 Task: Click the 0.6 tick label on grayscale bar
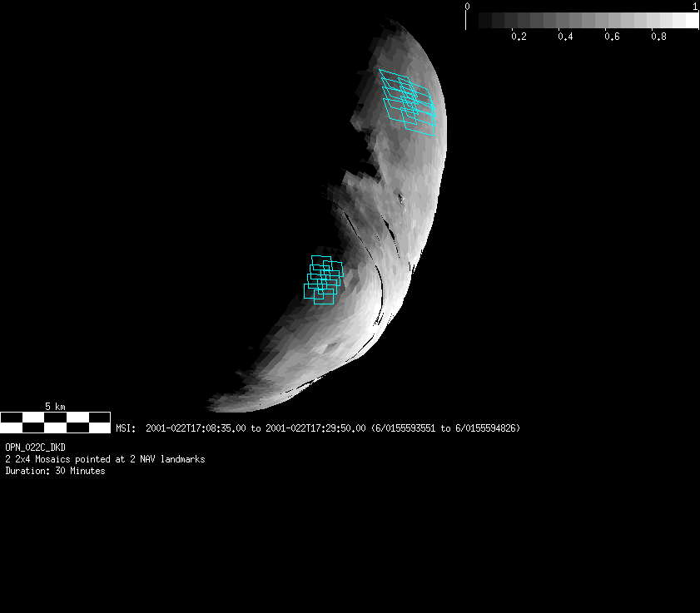click(x=612, y=37)
